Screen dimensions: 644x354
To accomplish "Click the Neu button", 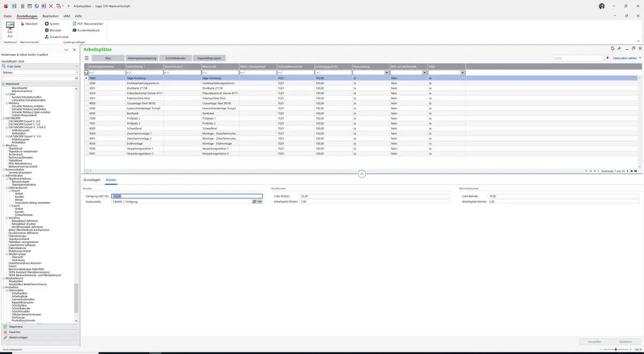I will click(108, 58).
